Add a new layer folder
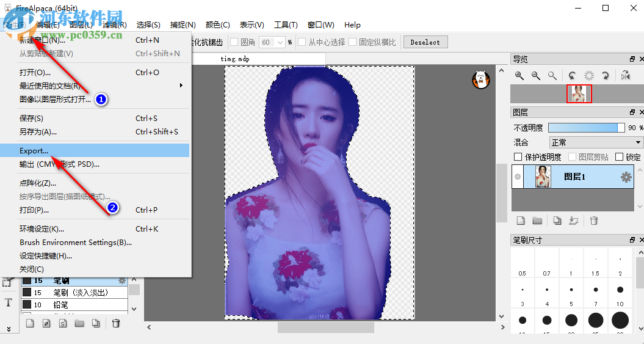Image resolution: width=644 pixels, height=344 pixels. [537, 221]
